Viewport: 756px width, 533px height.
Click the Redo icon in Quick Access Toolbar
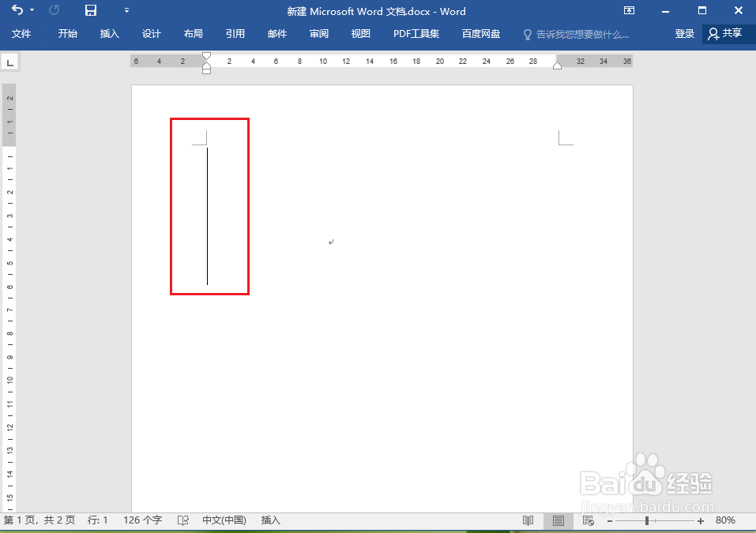[x=54, y=11]
